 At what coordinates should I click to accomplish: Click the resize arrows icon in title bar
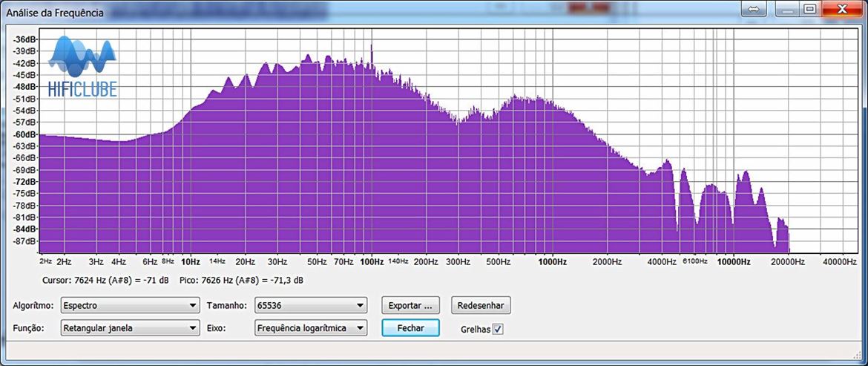(x=754, y=10)
